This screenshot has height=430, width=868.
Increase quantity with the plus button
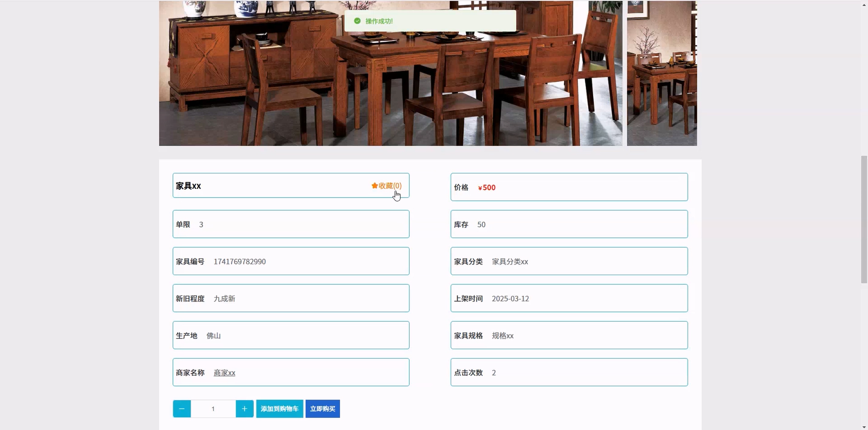pyautogui.click(x=244, y=409)
